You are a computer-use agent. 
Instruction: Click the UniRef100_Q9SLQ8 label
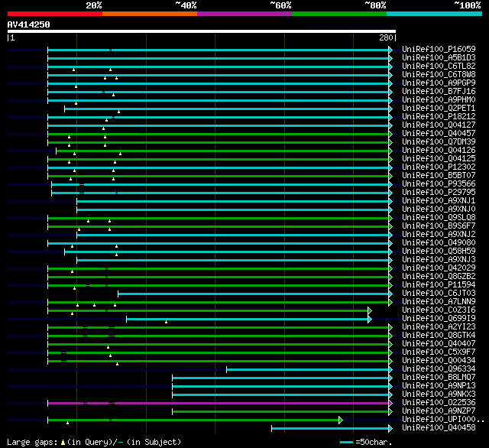pyautogui.click(x=439, y=218)
